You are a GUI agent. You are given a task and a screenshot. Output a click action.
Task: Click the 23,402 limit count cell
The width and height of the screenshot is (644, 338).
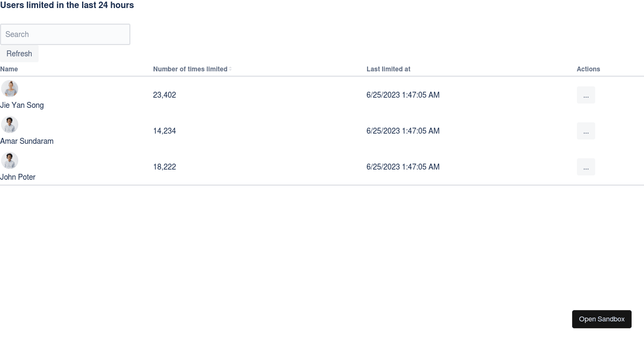[164, 95]
